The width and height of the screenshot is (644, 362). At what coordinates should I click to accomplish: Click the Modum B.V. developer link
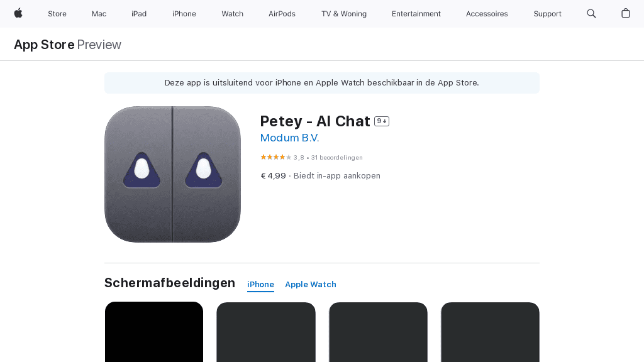point(289,138)
